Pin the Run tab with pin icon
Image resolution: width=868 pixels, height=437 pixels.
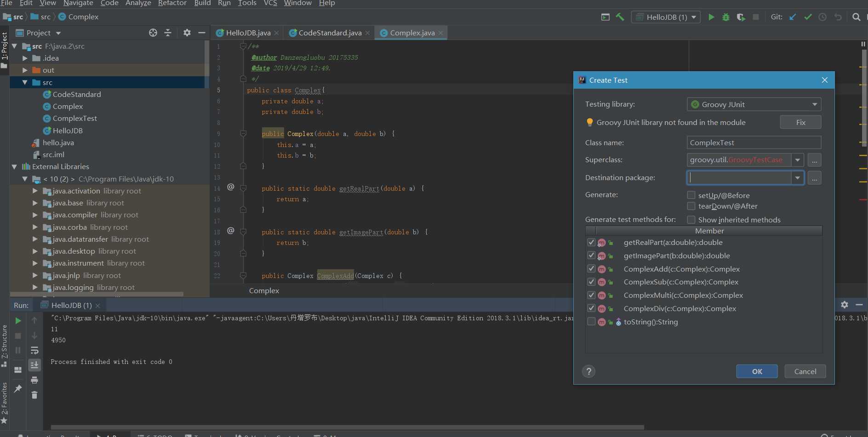click(x=18, y=389)
